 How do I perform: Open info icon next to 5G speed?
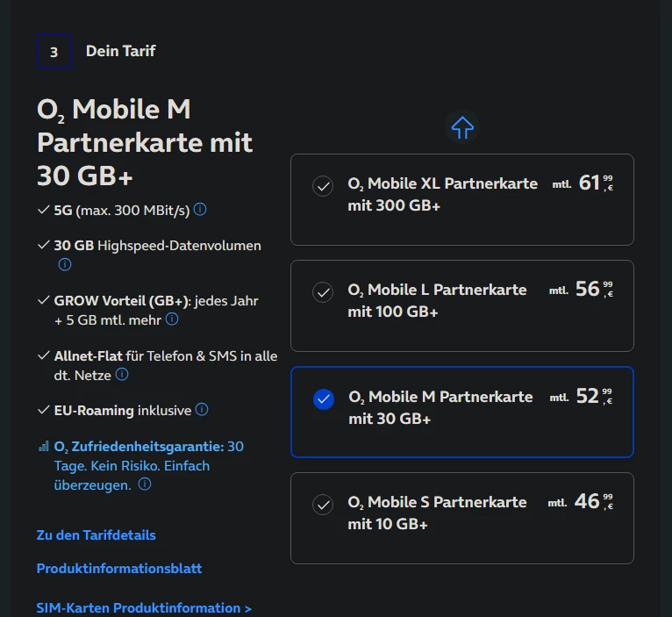(x=200, y=210)
